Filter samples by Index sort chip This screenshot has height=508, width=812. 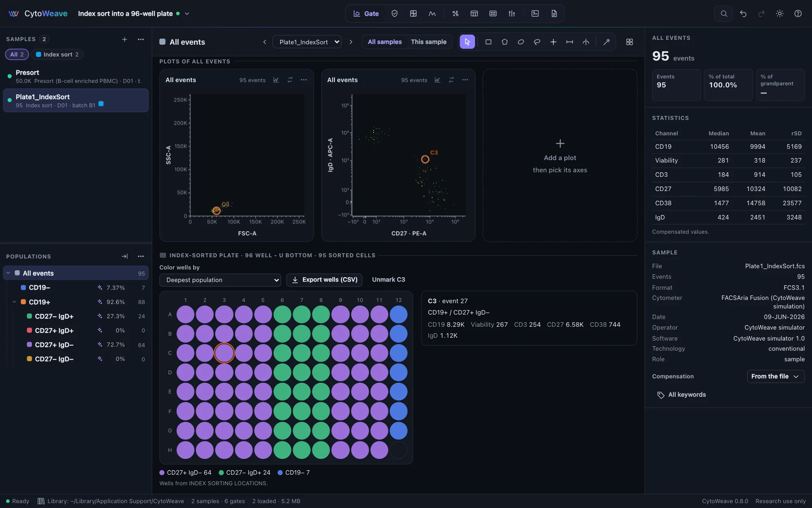(57, 54)
